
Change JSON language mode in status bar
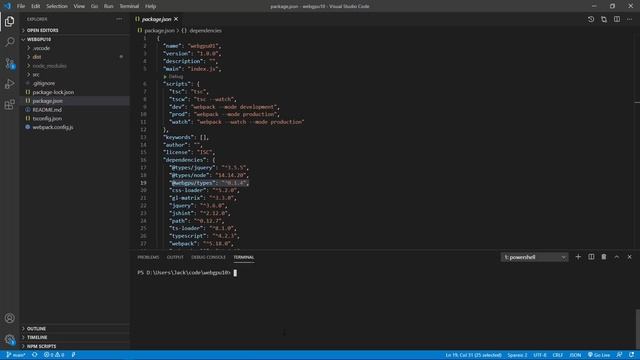[575, 355]
